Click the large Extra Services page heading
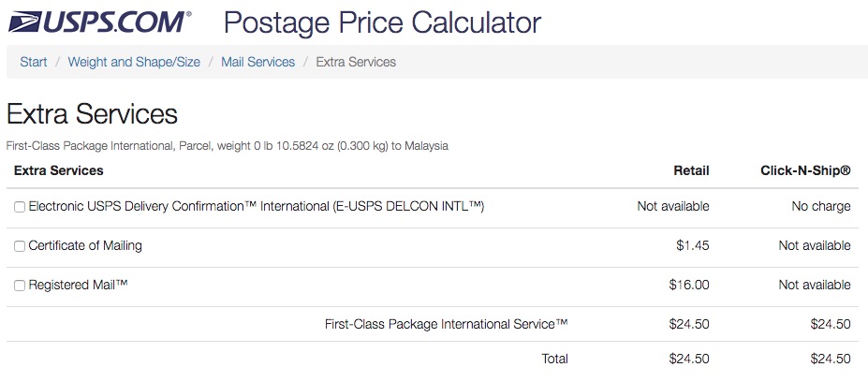The width and height of the screenshot is (868, 382). (x=92, y=114)
